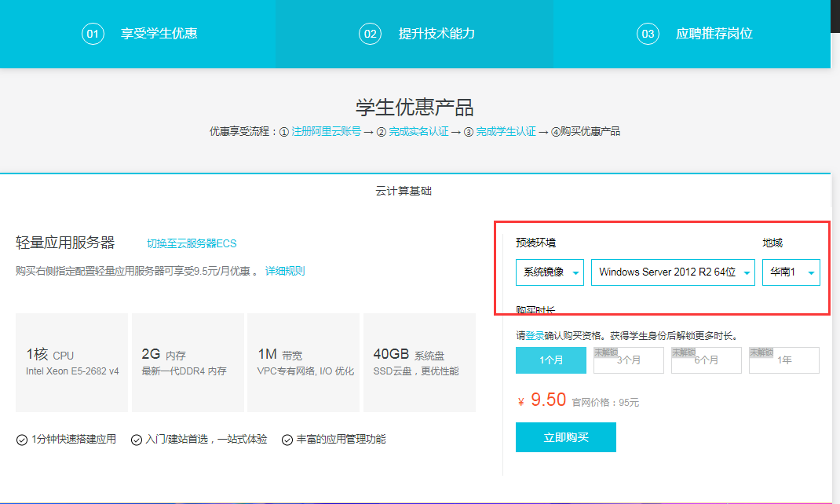Click the 学生优惠产品 heading
This screenshot has height=504, width=840.
pos(415,108)
